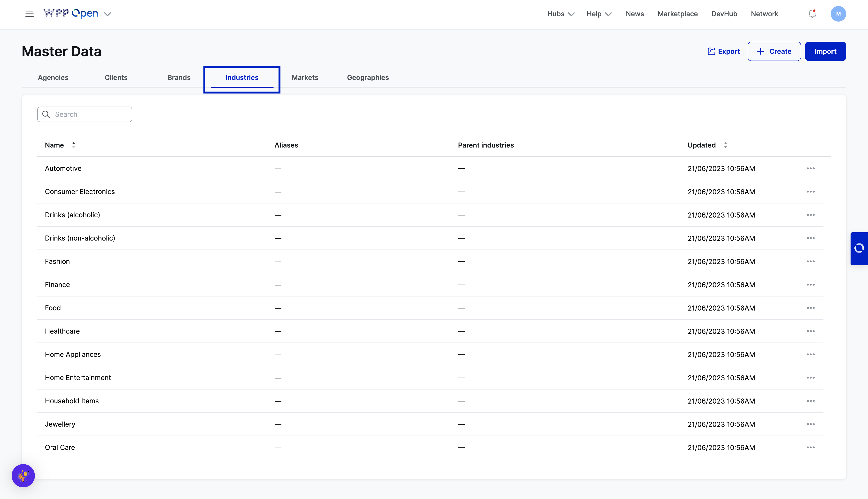Sort table by Updated column
This screenshot has width=868, height=499.
click(x=725, y=145)
